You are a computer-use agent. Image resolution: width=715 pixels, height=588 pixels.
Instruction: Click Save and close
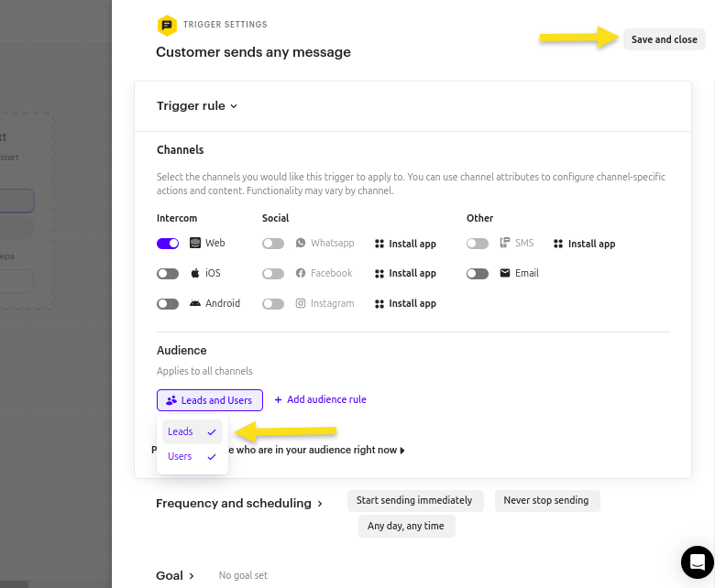point(664,39)
